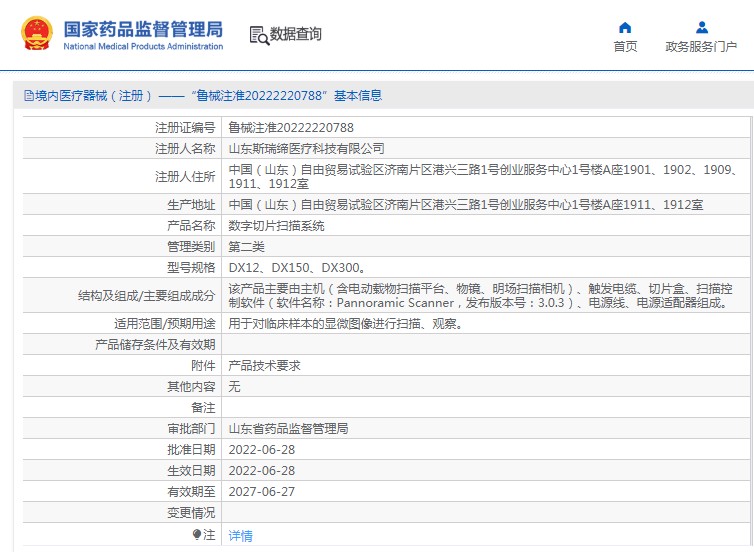Click the 结构及组成 description text

[x=480, y=295]
